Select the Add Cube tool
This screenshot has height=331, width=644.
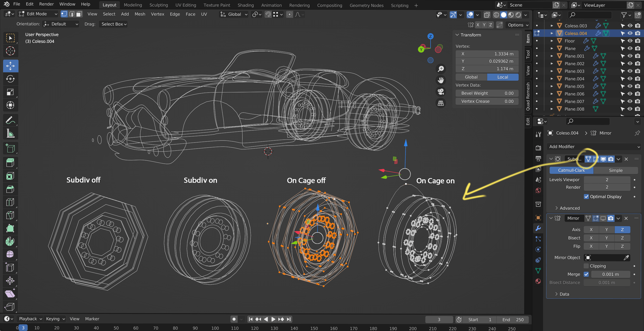pos(10,148)
